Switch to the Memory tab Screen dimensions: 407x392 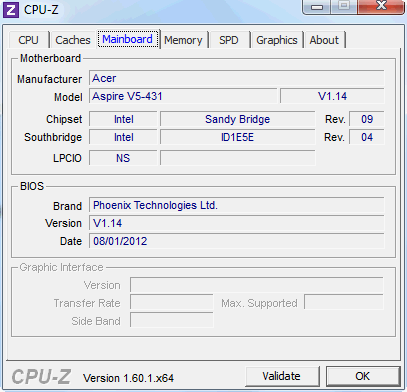(183, 40)
